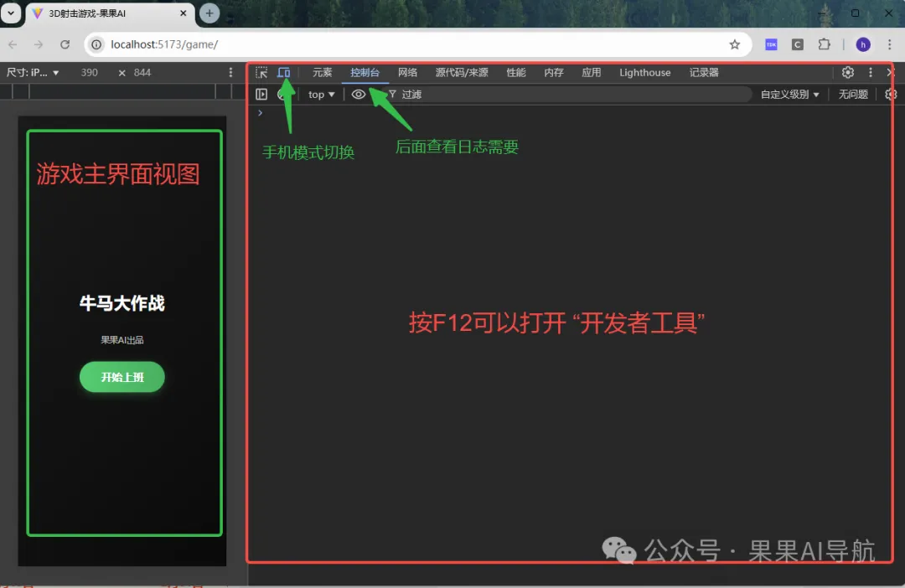Expand the top context dropdown

click(x=322, y=94)
